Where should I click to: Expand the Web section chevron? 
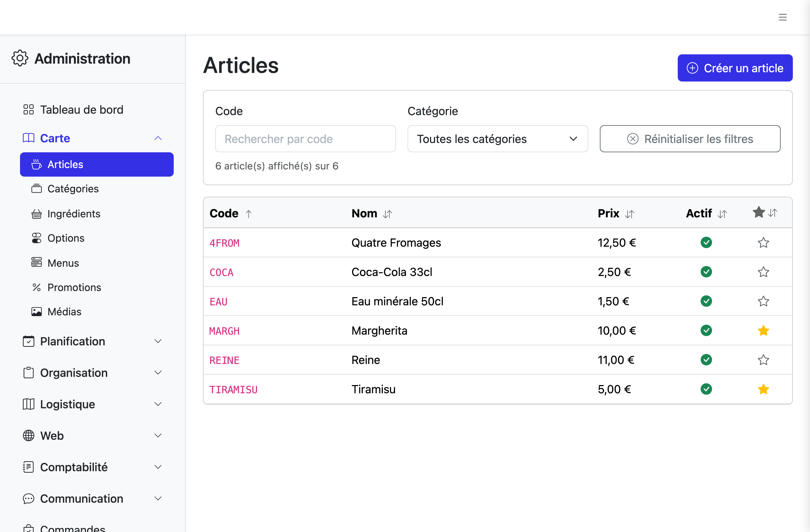tap(158, 435)
